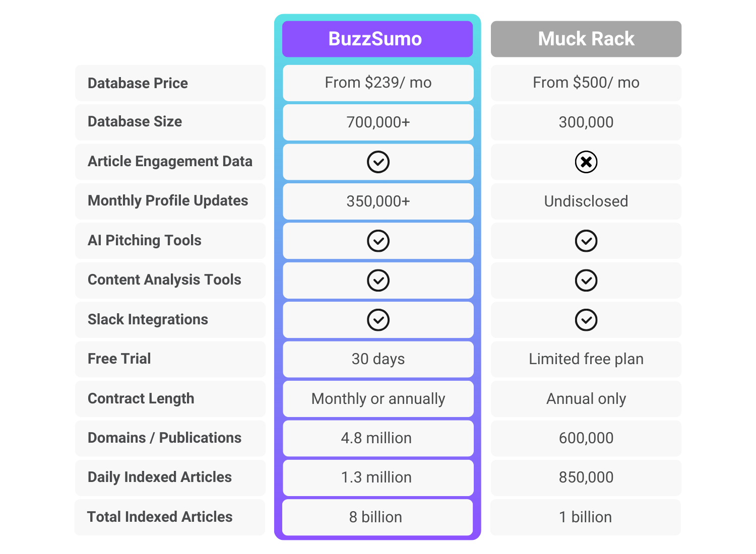The width and height of the screenshot is (756, 554).
Task: Click the BuzzSumo Article Engagement Data checkmark icon
Action: (x=378, y=162)
